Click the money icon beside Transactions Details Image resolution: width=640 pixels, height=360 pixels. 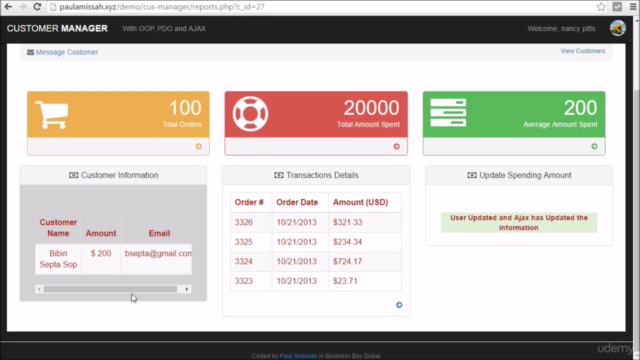point(279,175)
